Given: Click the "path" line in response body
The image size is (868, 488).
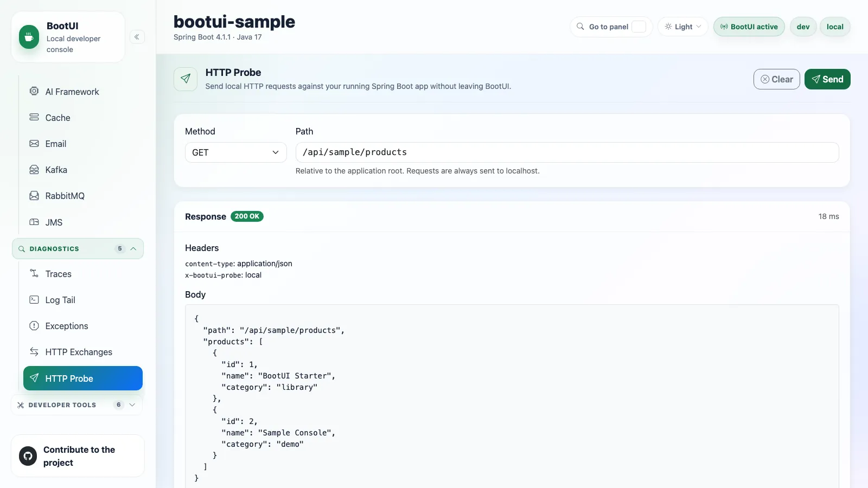Looking at the screenshot, I should click(x=274, y=330).
